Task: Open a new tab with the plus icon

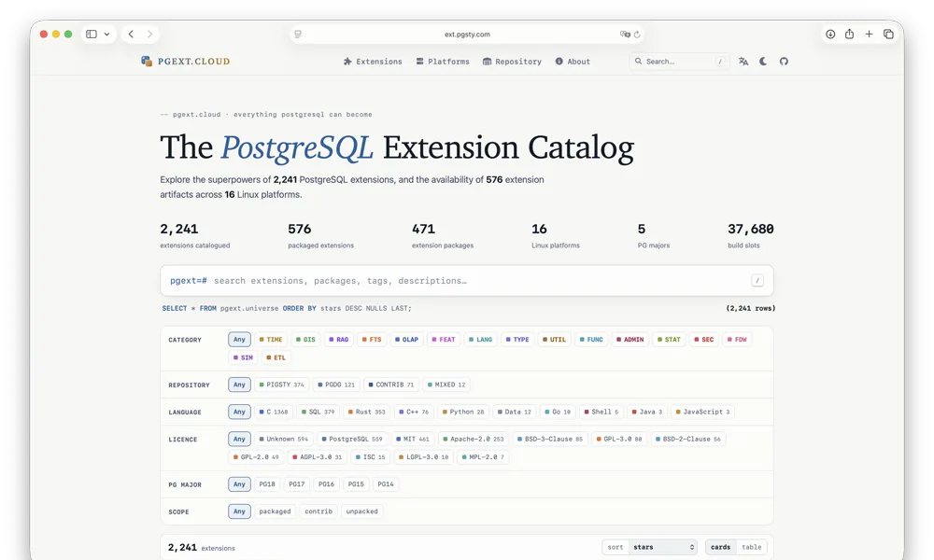Action: pyautogui.click(x=869, y=34)
